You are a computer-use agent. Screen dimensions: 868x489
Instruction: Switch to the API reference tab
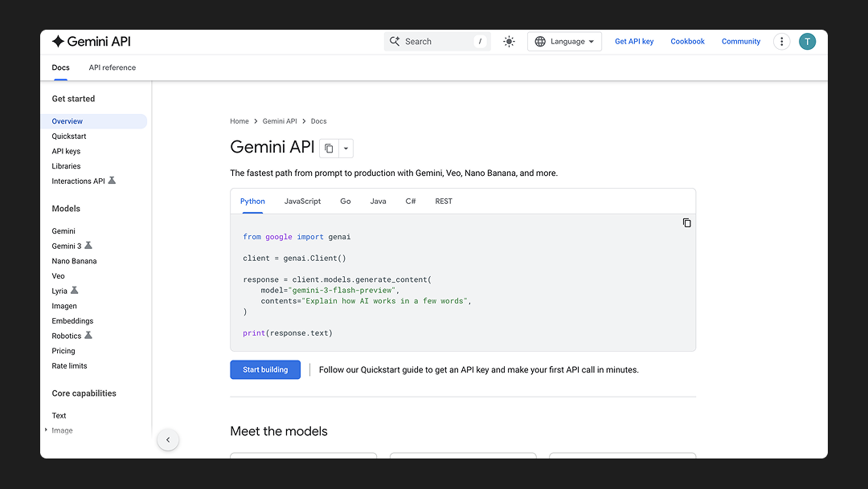pos(113,67)
